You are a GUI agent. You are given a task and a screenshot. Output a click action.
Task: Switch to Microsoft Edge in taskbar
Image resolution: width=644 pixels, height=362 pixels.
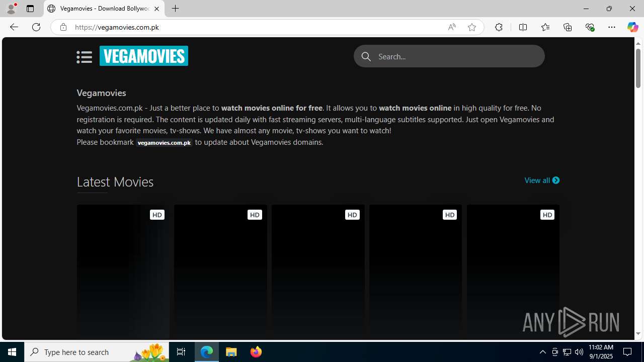(207, 352)
